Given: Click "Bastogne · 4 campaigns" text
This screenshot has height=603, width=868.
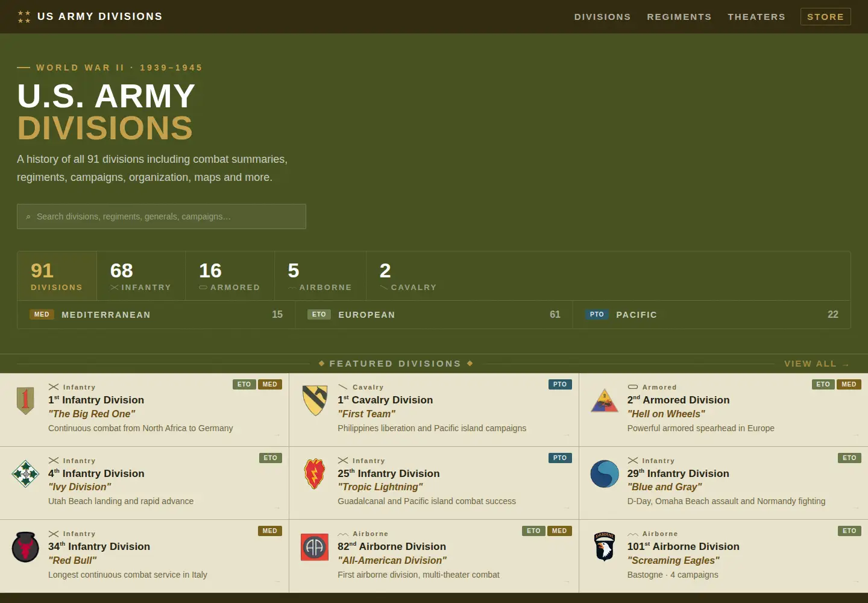Looking at the screenshot, I should tap(673, 575).
